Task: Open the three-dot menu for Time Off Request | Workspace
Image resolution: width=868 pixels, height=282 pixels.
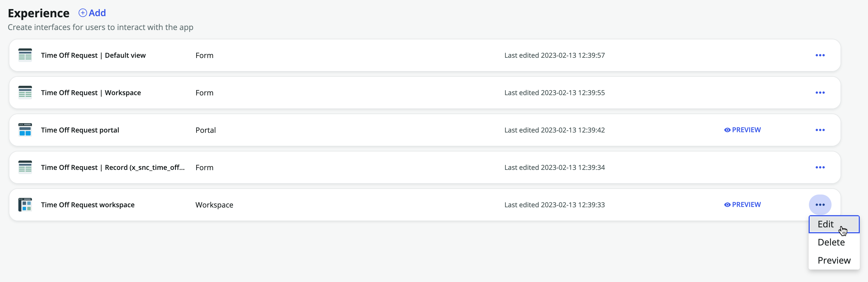Action: point(820,93)
